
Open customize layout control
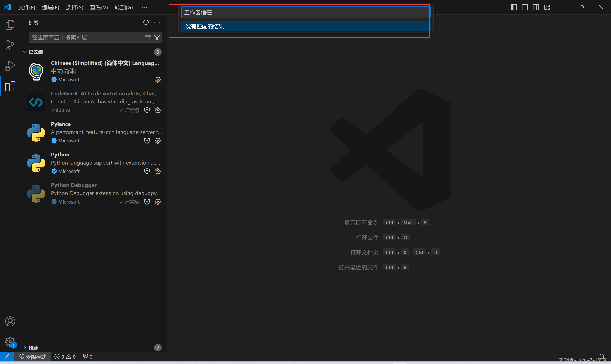point(547,7)
